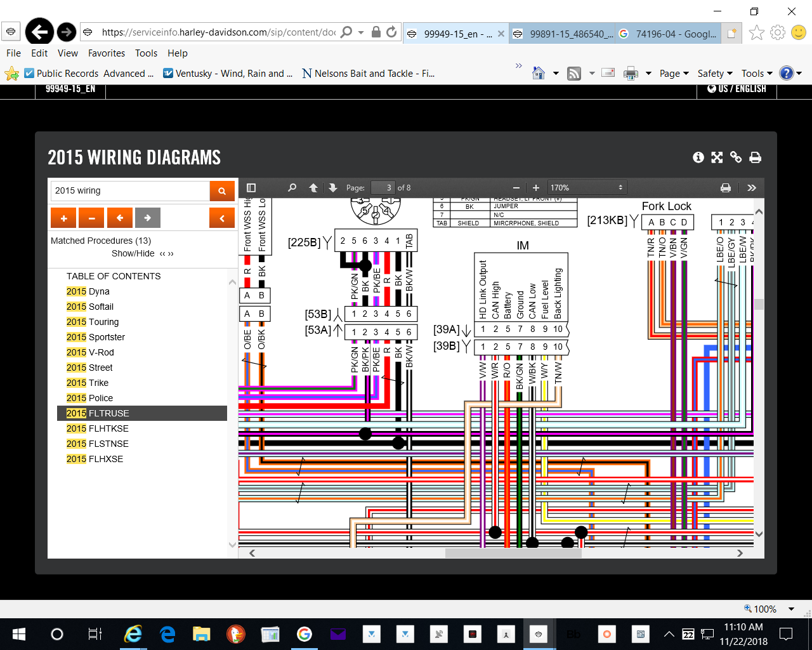Screen dimensions: 812x650
Task: Collapse the left search panel arrow
Action: (x=222, y=218)
